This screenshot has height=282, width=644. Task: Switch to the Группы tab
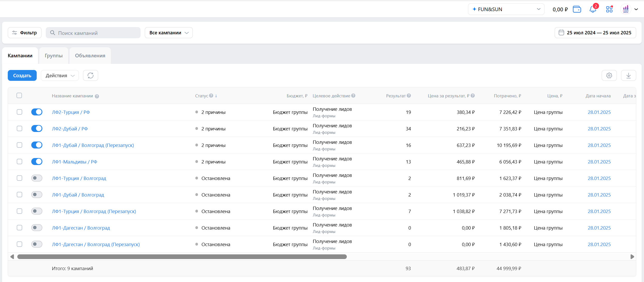pyautogui.click(x=53, y=56)
